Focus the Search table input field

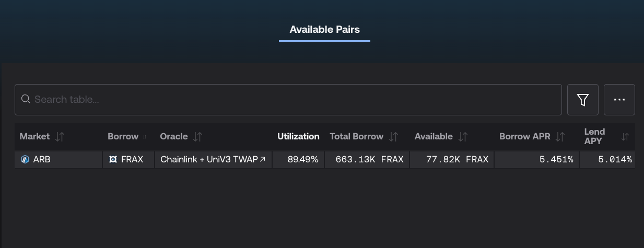(288, 100)
